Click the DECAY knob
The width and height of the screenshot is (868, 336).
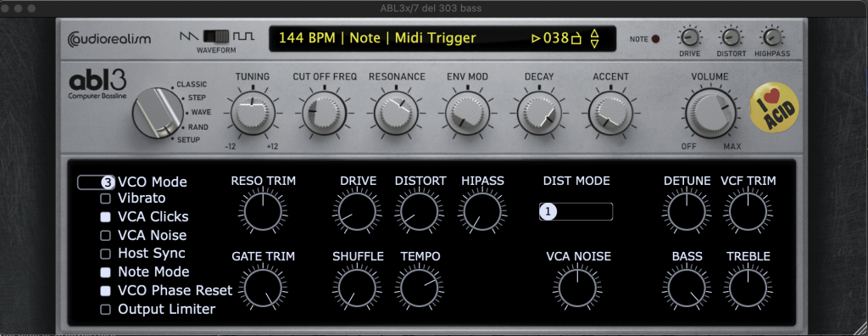coord(538,113)
